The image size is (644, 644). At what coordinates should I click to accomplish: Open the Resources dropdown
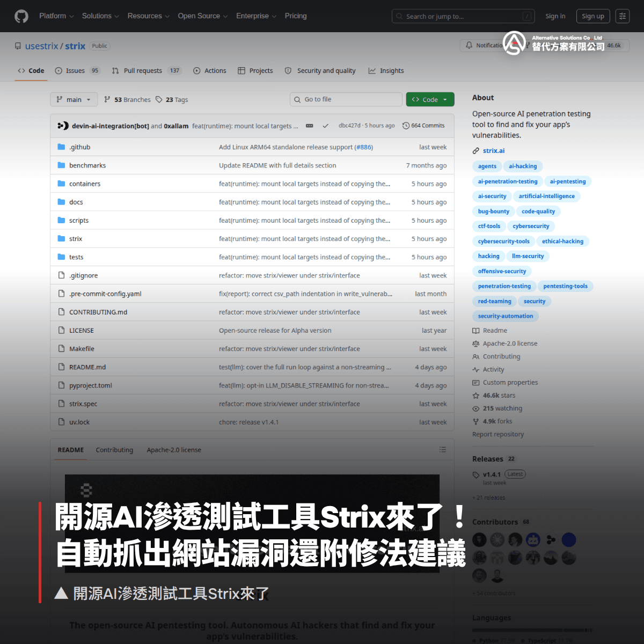pos(148,16)
